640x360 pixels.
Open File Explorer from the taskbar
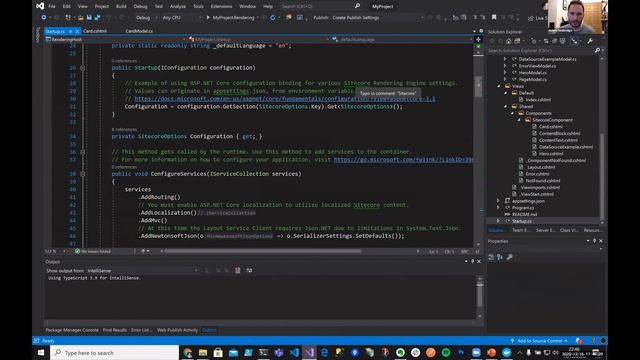coord(203,352)
